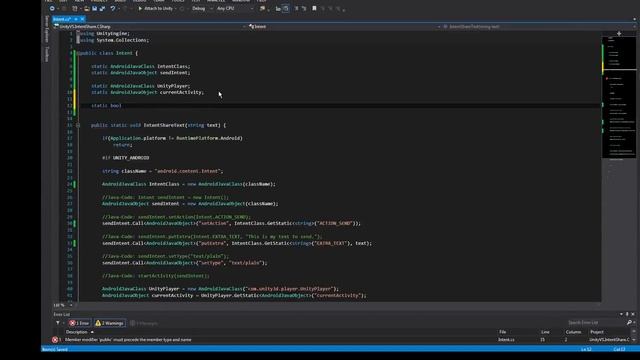This screenshot has width=640, height=360.
Task: Click the Open File toolbar icon
Action: pos(87,8)
